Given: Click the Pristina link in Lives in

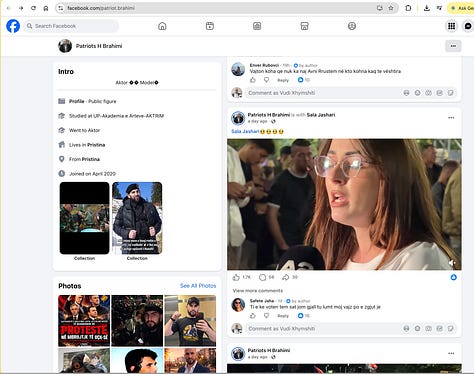Looking at the screenshot, I should (x=96, y=145).
